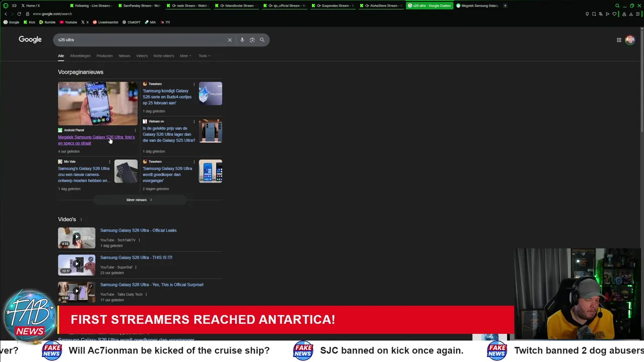This screenshot has width=644, height=362.
Task: Click the pinboard pin icon in toolbar
Action: coord(587,14)
